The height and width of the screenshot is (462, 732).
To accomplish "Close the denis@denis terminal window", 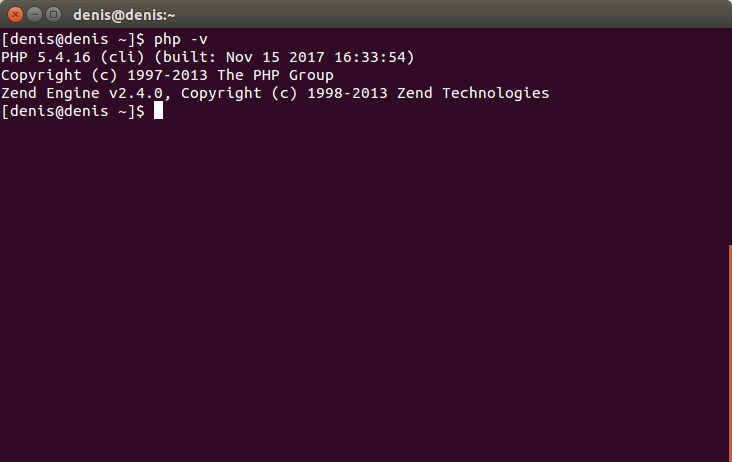I will (15, 14).
